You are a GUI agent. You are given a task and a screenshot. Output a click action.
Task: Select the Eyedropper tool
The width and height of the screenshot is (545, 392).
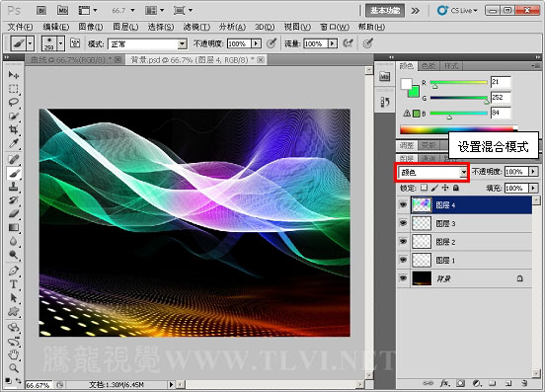click(x=14, y=143)
